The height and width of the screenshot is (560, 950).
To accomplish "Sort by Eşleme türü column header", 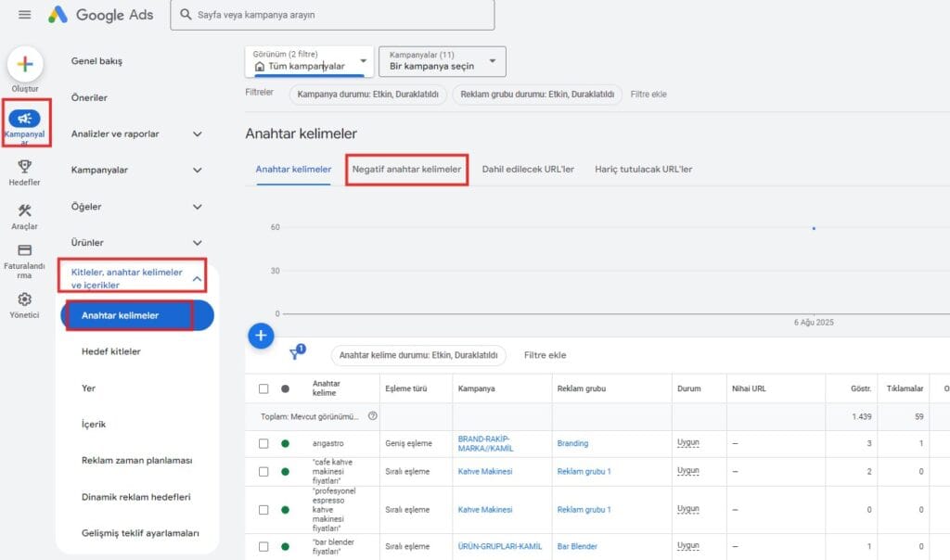I will pos(406,388).
